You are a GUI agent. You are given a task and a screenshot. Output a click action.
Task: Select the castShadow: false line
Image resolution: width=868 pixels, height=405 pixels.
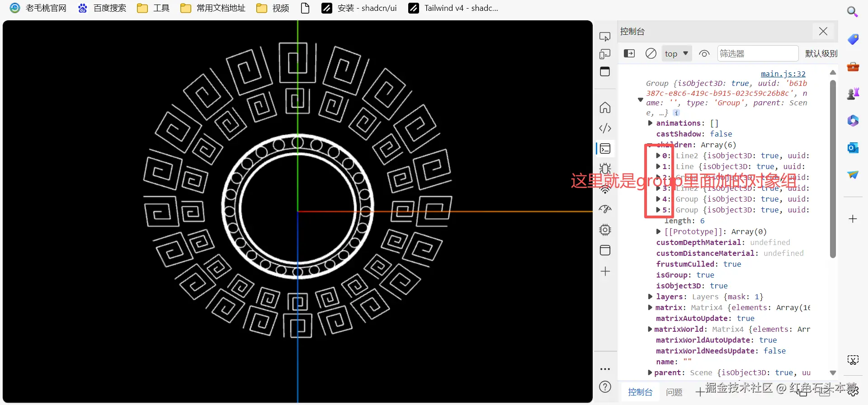tap(694, 134)
